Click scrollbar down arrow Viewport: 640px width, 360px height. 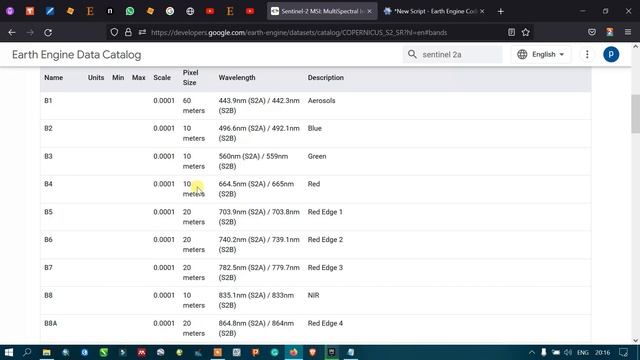(636, 340)
